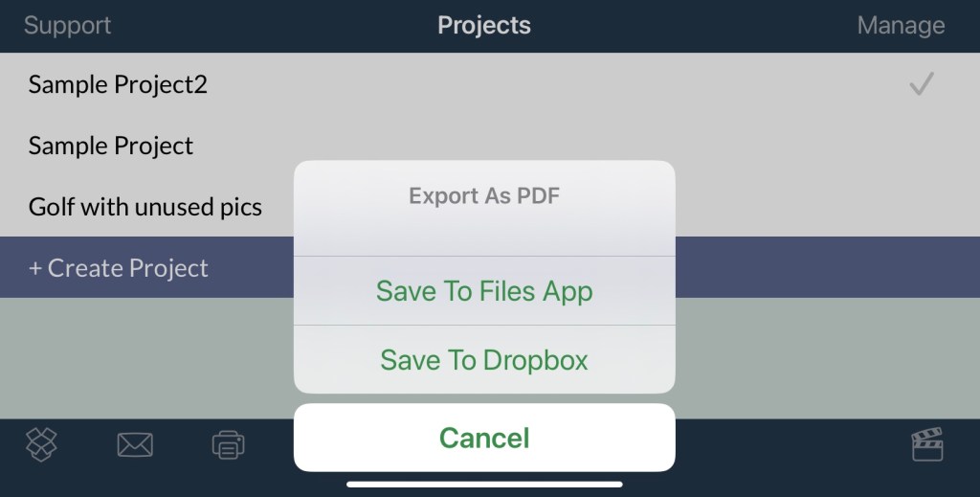Select the Sample Project2 row
Screen dimensions: 980x497
pos(118,84)
